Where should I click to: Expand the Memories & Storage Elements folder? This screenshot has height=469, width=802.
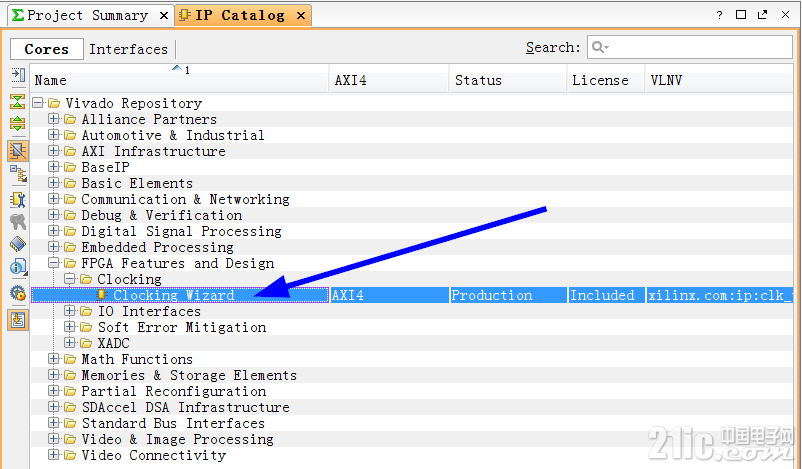click(53, 375)
